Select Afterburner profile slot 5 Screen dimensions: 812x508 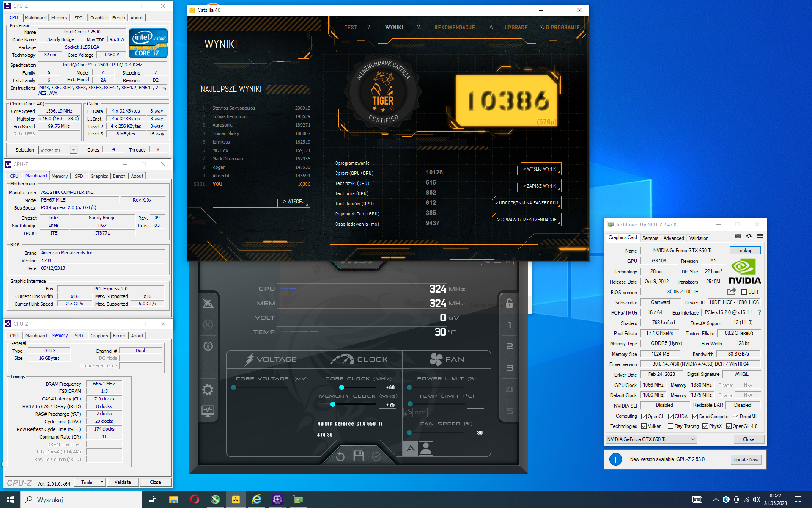pyautogui.click(x=509, y=411)
